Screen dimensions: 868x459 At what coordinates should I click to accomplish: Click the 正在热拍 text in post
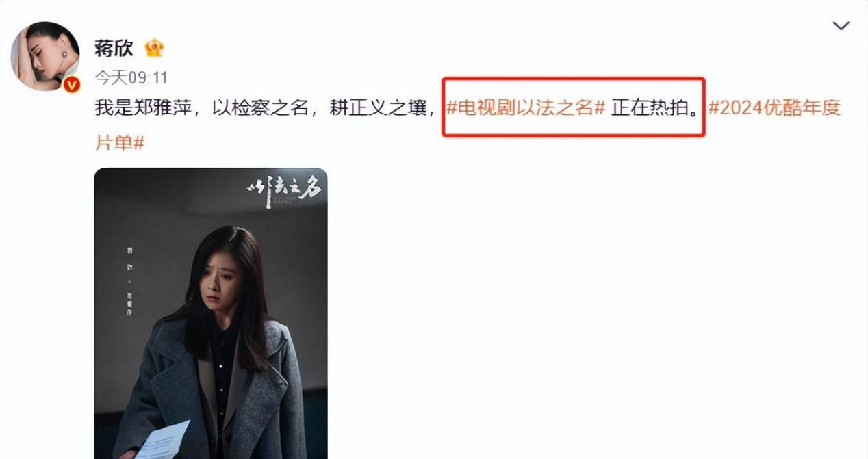pyautogui.click(x=649, y=108)
